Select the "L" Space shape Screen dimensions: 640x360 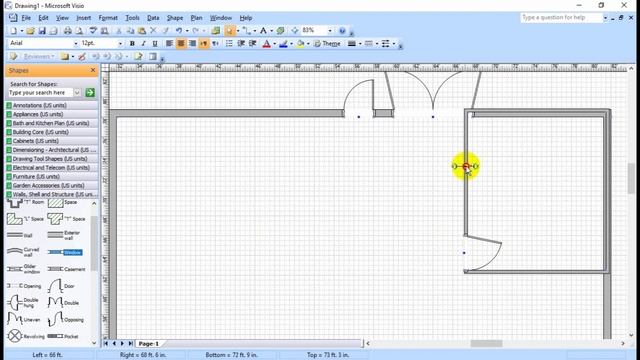pos(25,219)
